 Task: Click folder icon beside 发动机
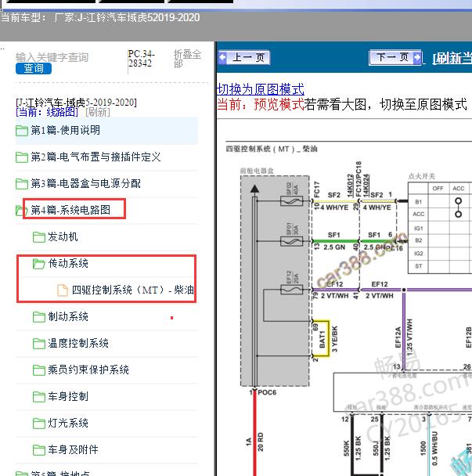coord(39,237)
